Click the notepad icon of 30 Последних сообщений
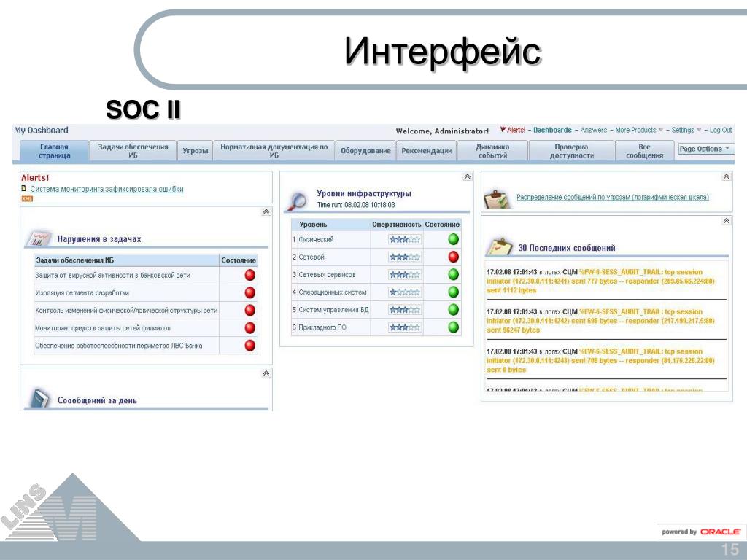747x560 pixels. [x=499, y=246]
